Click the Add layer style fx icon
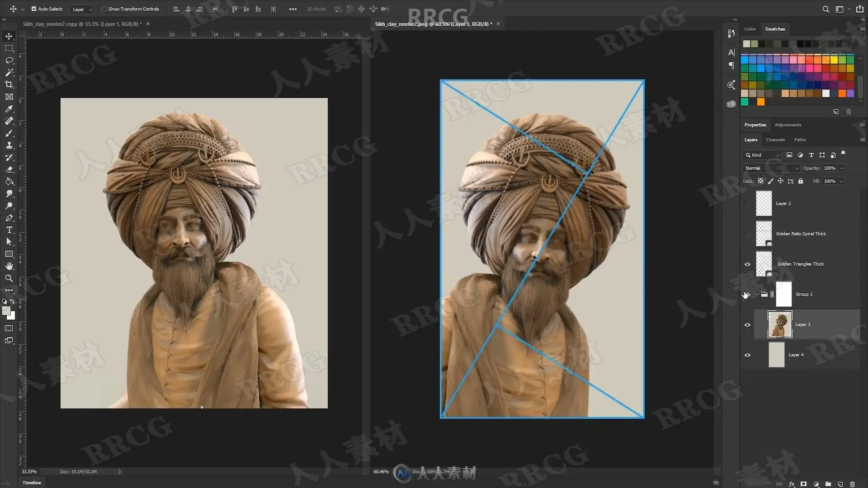The height and width of the screenshot is (488, 868). pyautogui.click(x=792, y=484)
